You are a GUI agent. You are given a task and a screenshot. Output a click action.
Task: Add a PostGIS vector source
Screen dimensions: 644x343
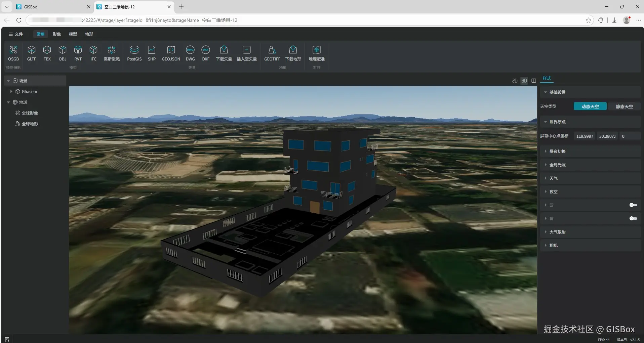pos(134,53)
